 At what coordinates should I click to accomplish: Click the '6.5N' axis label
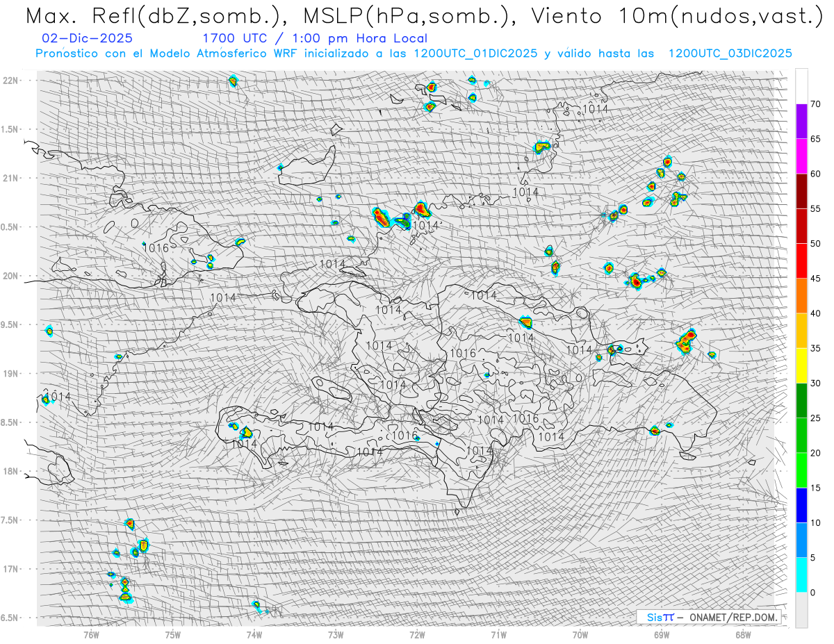coord(10,618)
